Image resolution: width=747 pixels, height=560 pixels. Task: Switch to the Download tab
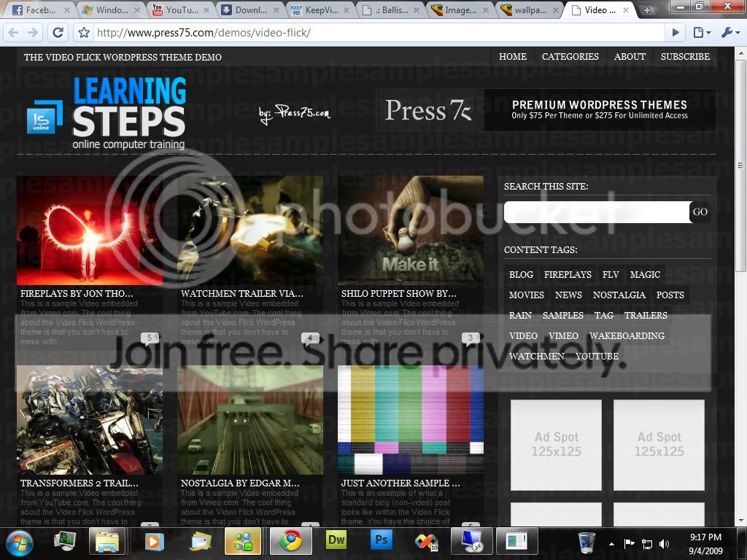point(250,10)
